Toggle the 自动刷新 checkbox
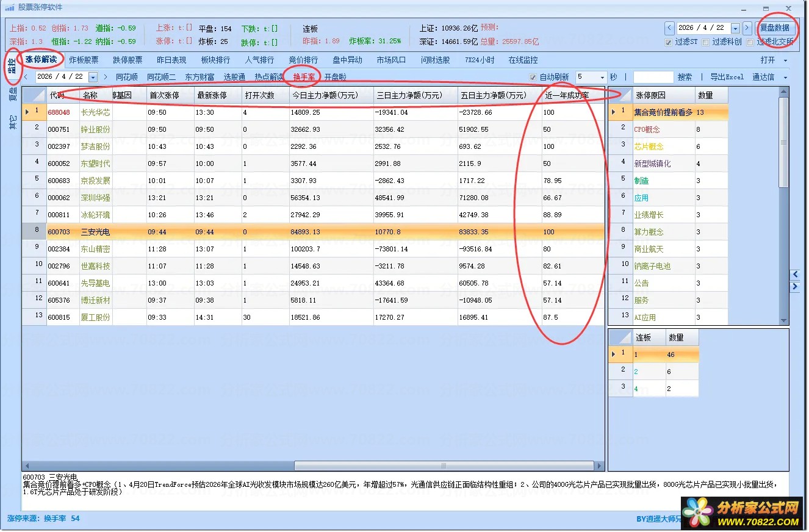This screenshot has height=532, width=809. coord(533,77)
